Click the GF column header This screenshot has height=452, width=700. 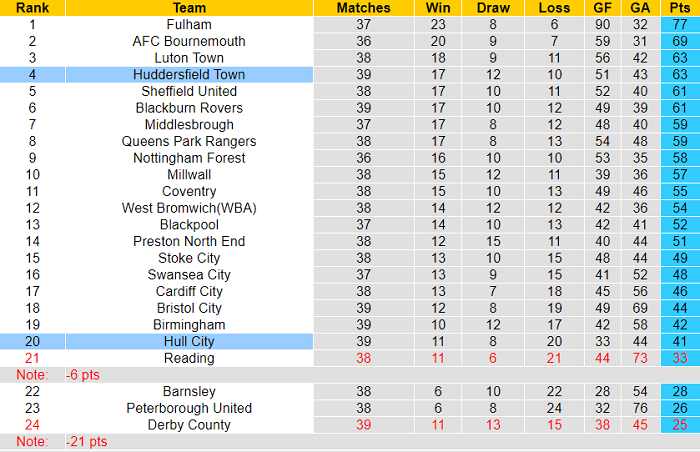click(x=602, y=7)
